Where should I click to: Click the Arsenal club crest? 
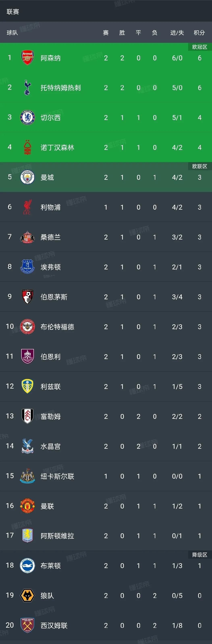[27, 58]
